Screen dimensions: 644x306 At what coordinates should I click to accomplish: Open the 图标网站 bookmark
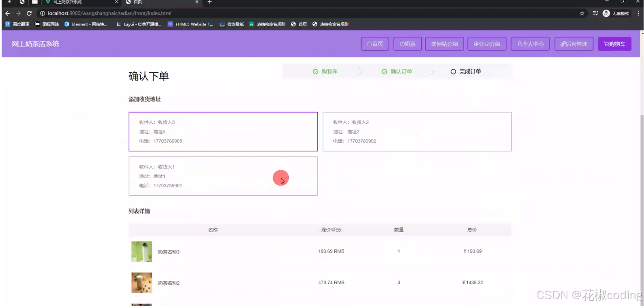(47, 24)
